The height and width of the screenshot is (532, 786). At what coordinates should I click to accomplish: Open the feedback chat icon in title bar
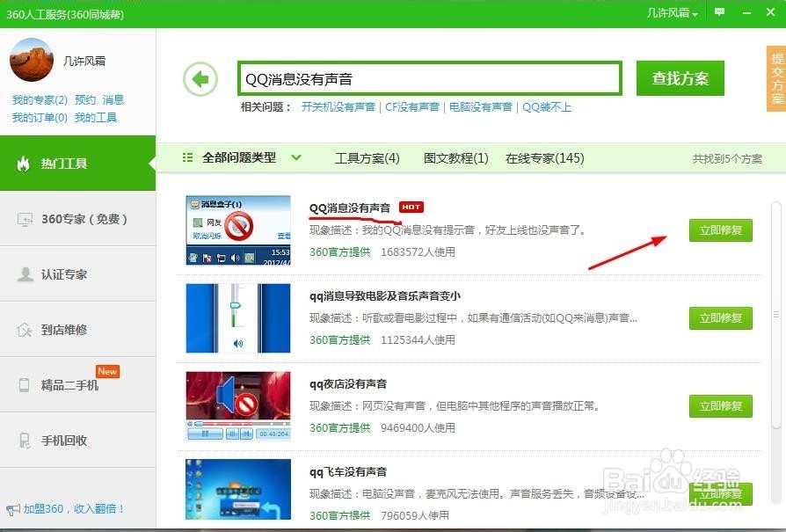pos(719,12)
